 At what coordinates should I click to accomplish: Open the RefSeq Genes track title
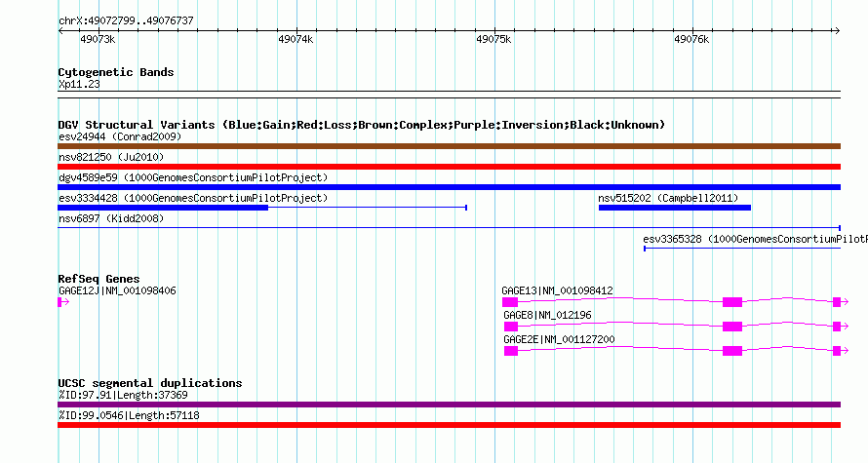pyautogui.click(x=99, y=279)
